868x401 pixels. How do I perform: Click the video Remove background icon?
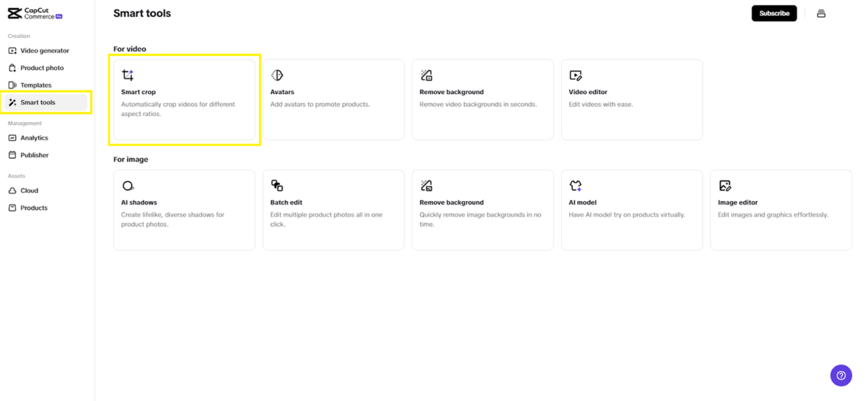[x=426, y=75]
